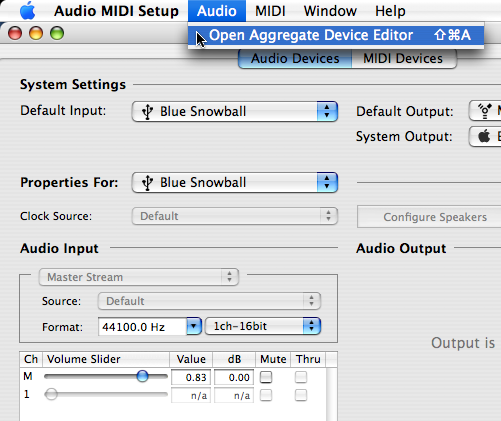The width and height of the screenshot is (501, 421).
Task: Switch to the Audio Devices tab
Action: [295, 59]
